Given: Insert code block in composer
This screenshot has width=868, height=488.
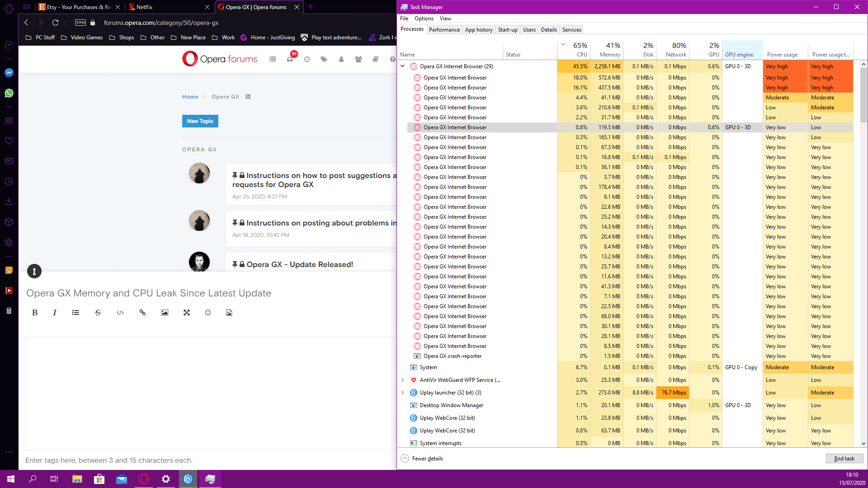Looking at the screenshot, I should click(x=120, y=313).
